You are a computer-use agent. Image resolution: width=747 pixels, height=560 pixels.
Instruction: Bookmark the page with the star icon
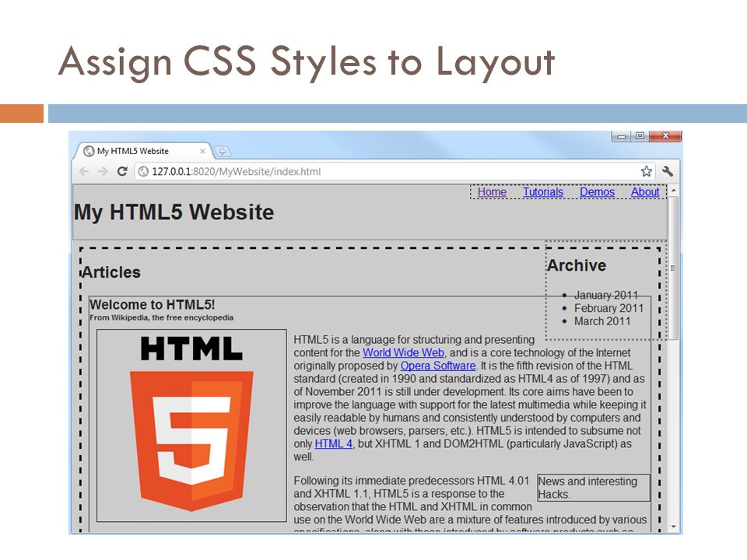[x=646, y=171]
